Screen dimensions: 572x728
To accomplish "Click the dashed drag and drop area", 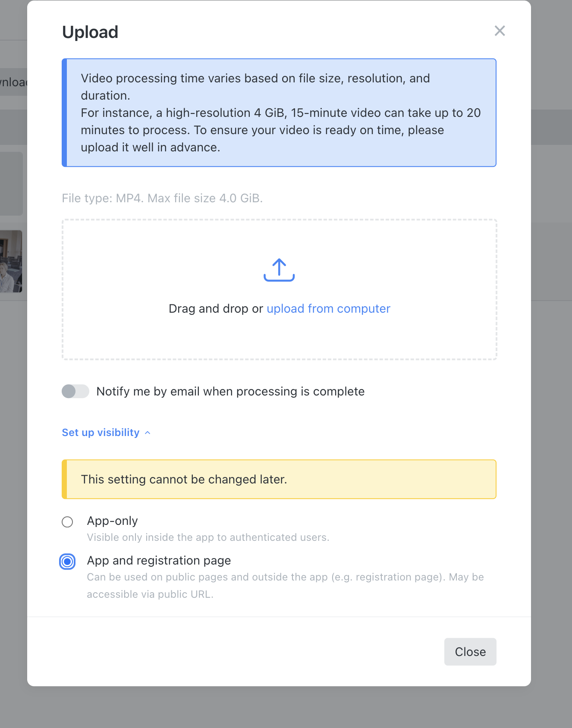I will point(279,289).
